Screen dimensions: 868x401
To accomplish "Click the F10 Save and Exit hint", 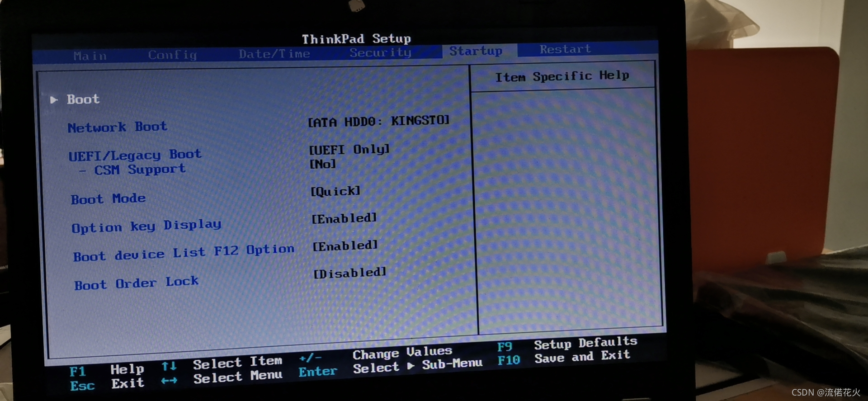I will tap(564, 358).
